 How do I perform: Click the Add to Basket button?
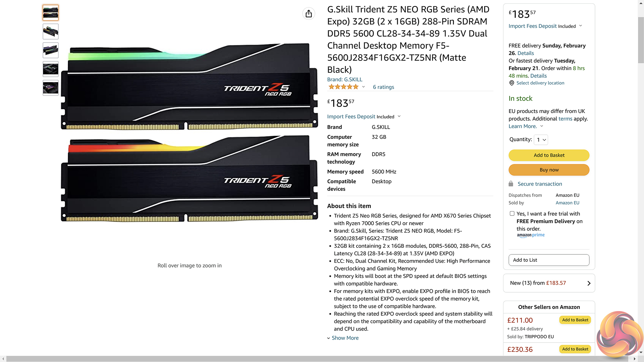[549, 155]
